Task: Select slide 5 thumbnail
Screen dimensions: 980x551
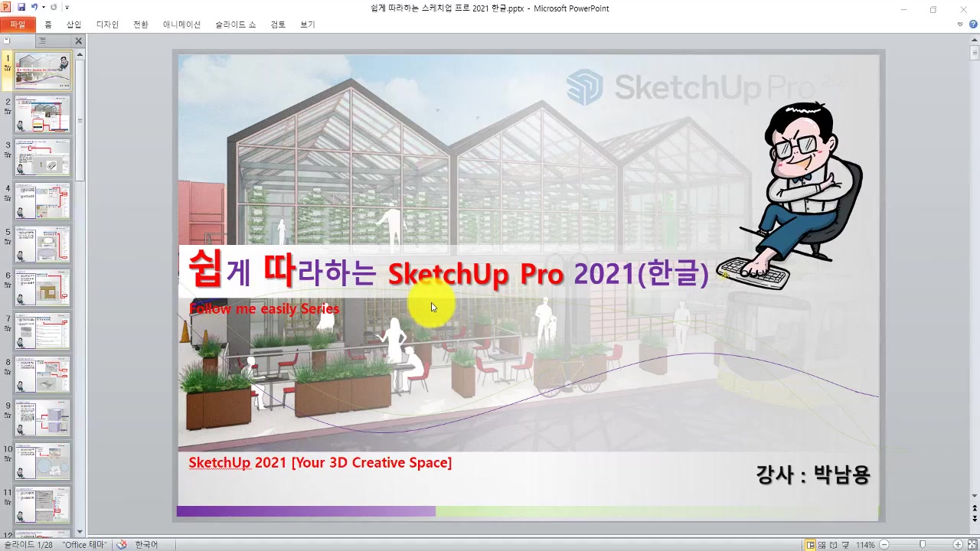Action: click(x=43, y=244)
